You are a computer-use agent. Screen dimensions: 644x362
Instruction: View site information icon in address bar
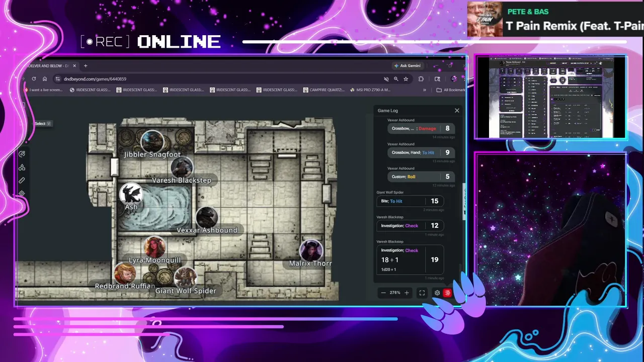click(x=58, y=79)
